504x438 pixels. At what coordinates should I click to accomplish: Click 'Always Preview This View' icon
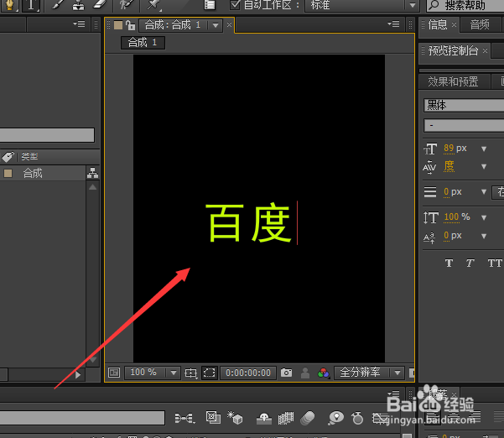[114, 373]
